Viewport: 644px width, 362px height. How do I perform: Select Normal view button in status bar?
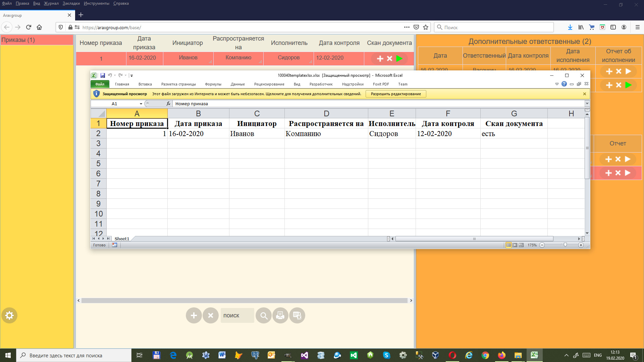tap(508, 245)
